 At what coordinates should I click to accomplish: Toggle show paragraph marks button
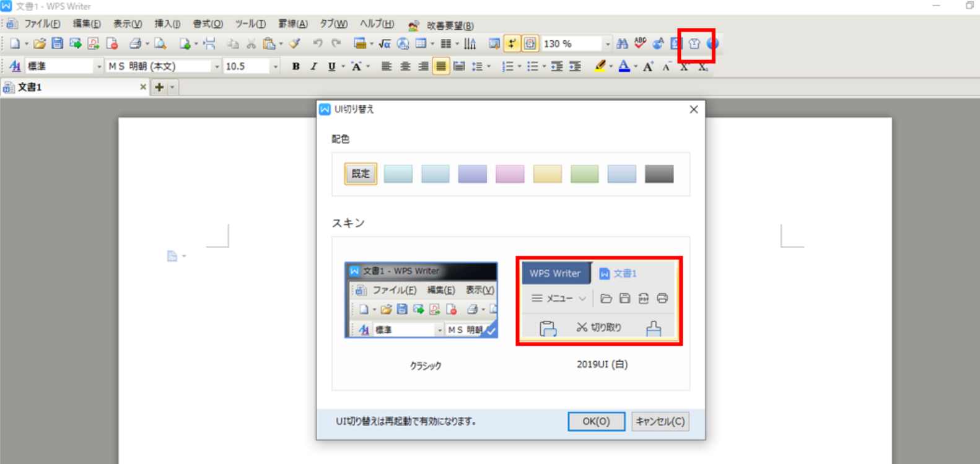click(x=512, y=43)
